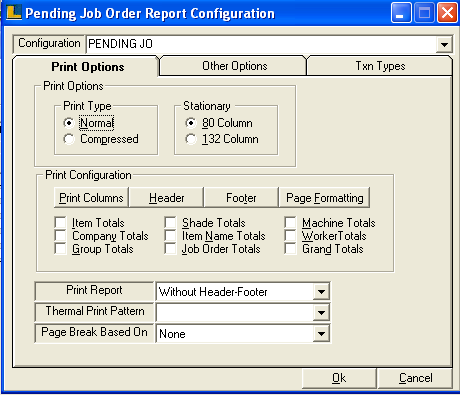Image resolution: width=460 pixels, height=395 pixels.
Task: Select the Compressed print type
Action: 69,139
